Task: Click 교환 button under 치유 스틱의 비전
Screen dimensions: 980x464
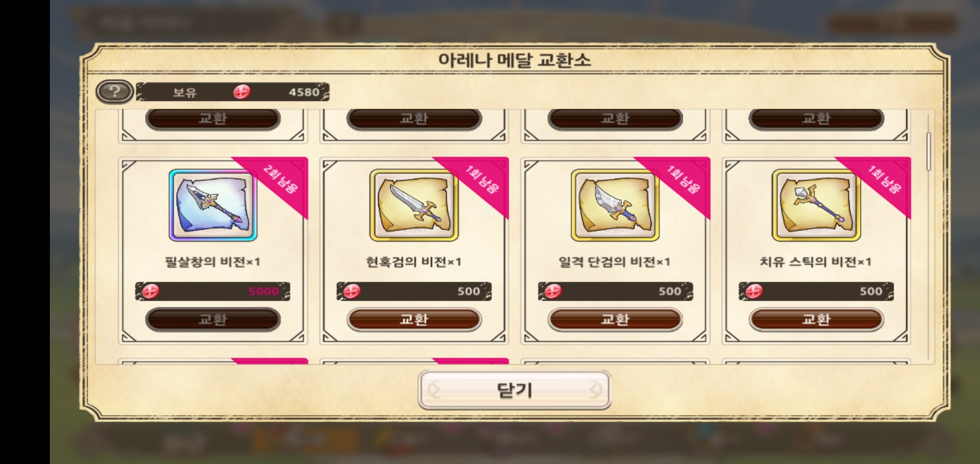Action: (816, 320)
